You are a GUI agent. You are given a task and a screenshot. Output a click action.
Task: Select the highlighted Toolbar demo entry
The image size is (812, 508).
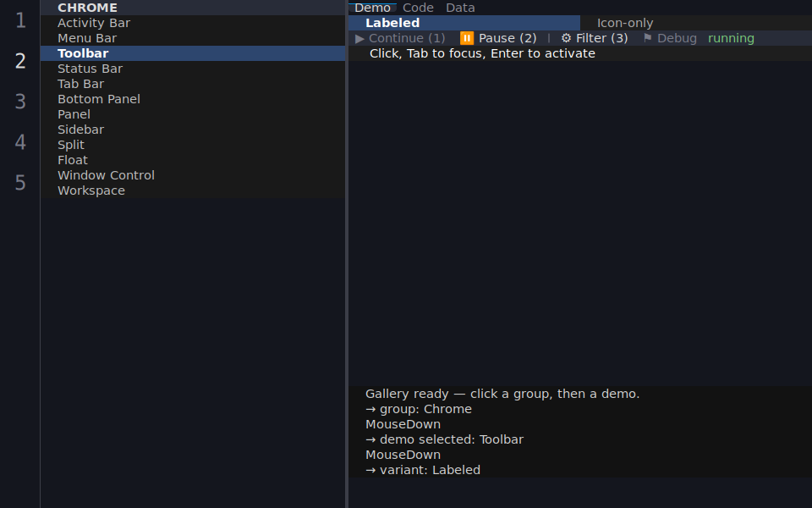pyautogui.click(x=193, y=53)
